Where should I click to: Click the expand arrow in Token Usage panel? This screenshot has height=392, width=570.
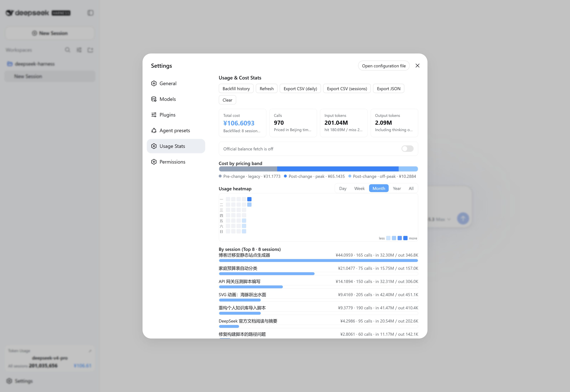coord(90,351)
